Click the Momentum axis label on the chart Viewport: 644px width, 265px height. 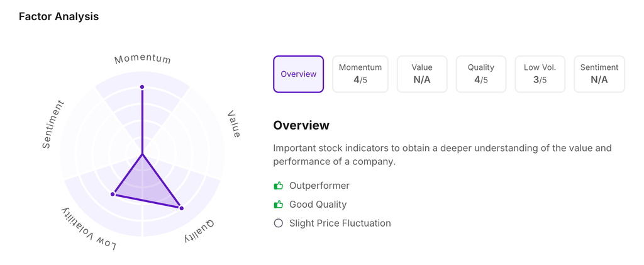[x=143, y=59]
